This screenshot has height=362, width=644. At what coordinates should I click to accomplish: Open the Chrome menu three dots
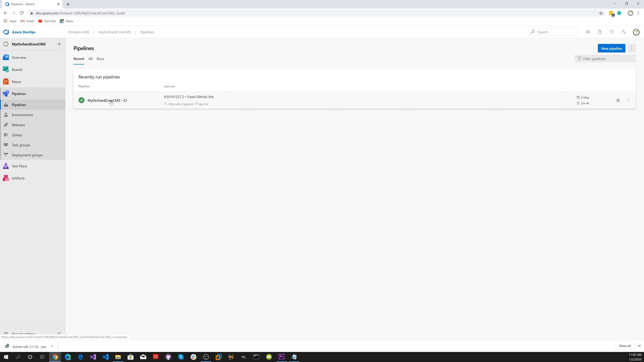click(x=638, y=13)
